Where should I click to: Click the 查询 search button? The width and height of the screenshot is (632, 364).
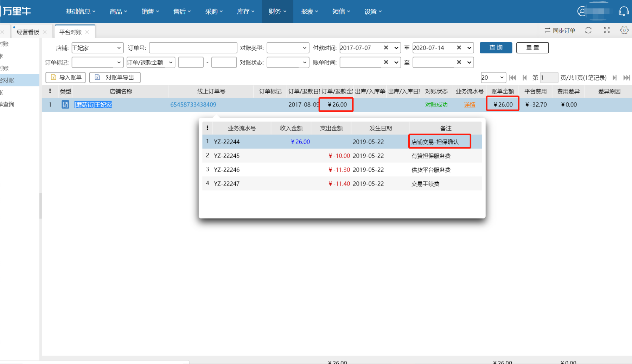[496, 47]
